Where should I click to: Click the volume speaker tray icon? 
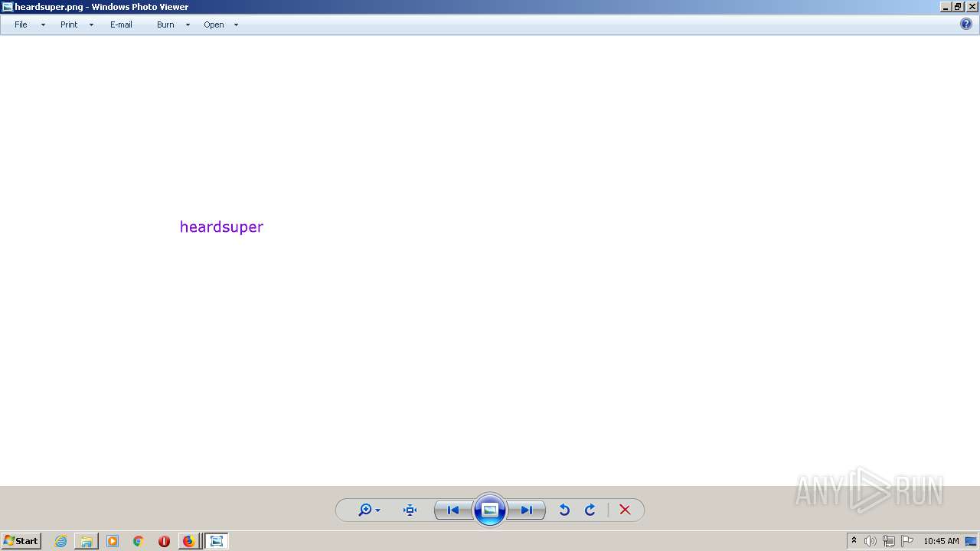click(871, 541)
